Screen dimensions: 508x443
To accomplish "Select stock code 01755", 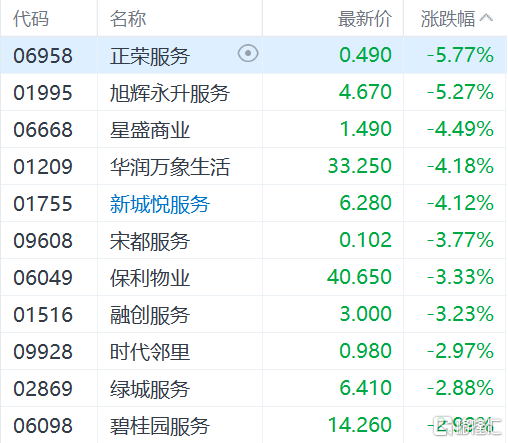I will tap(43, 203).
